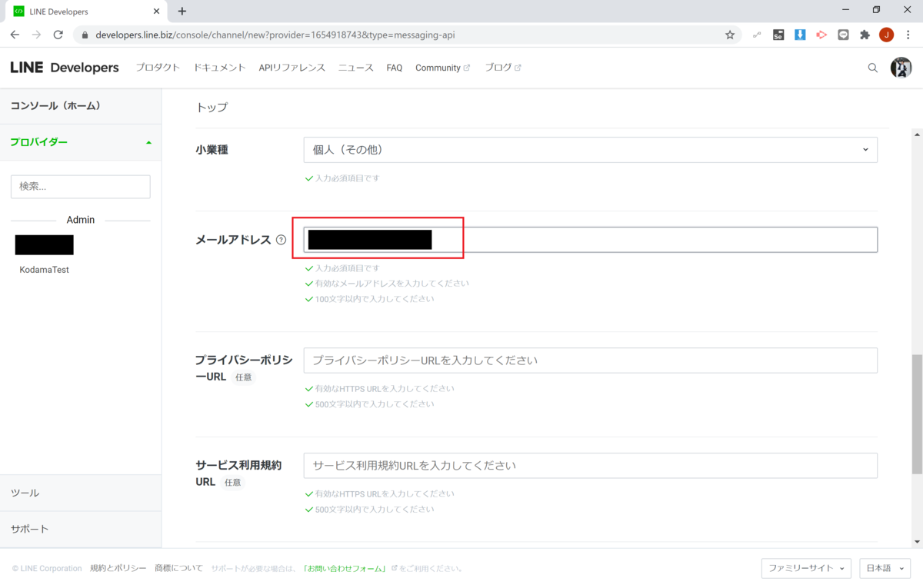The image size is (923, 588).
Task: Bookmark the page with the star icon
Action: tap(729, 35)
